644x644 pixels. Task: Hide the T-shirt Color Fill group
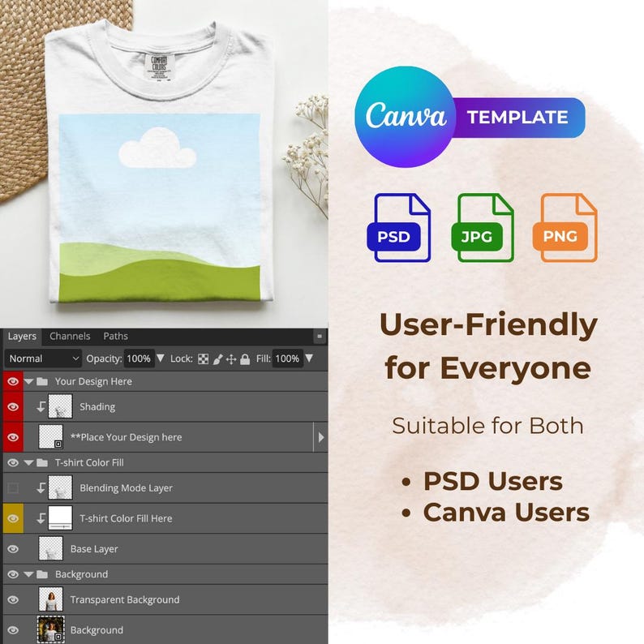pyautogui.click(x=13, y=462)
